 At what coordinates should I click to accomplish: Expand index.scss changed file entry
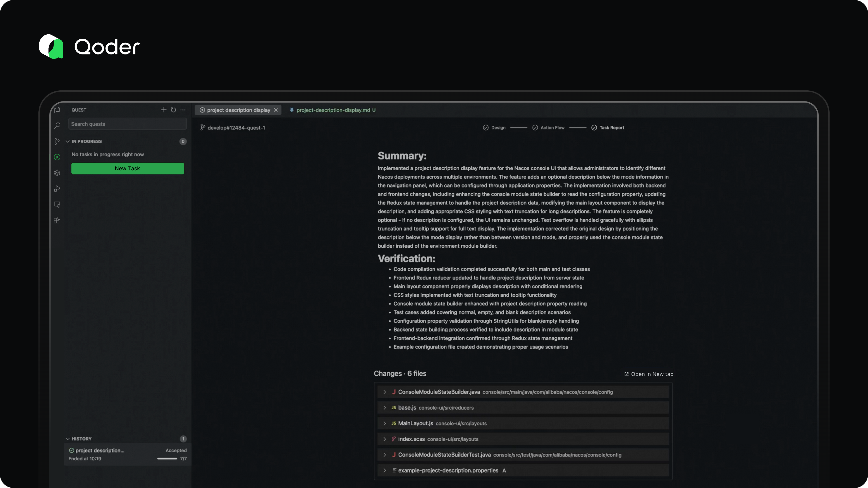pos(384,439)
